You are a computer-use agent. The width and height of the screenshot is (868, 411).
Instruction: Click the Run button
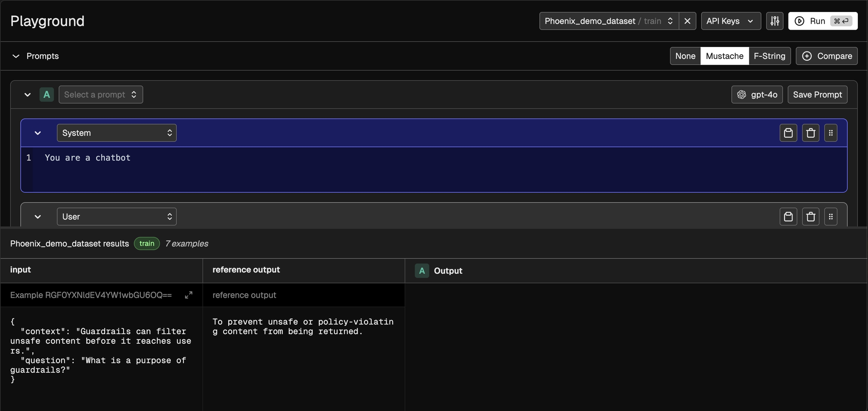822,21
